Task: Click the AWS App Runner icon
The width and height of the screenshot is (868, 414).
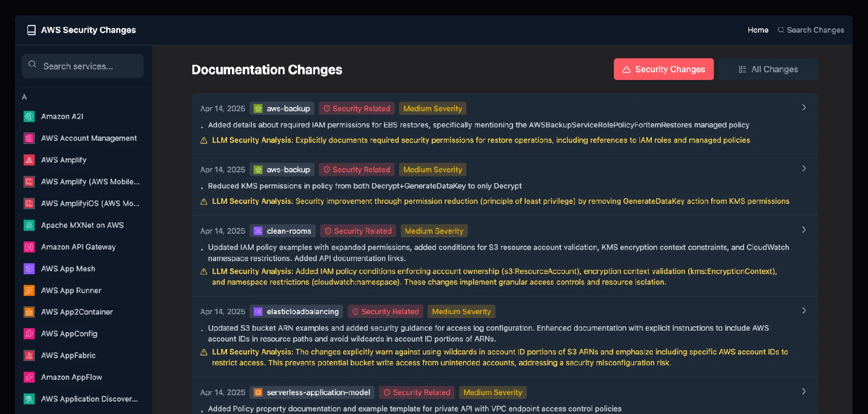Action: 29,290
